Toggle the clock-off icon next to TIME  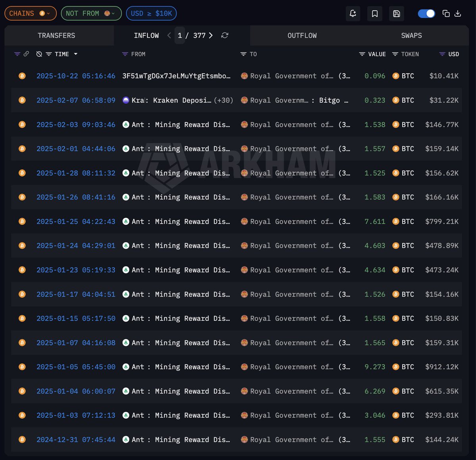point(39,54)
